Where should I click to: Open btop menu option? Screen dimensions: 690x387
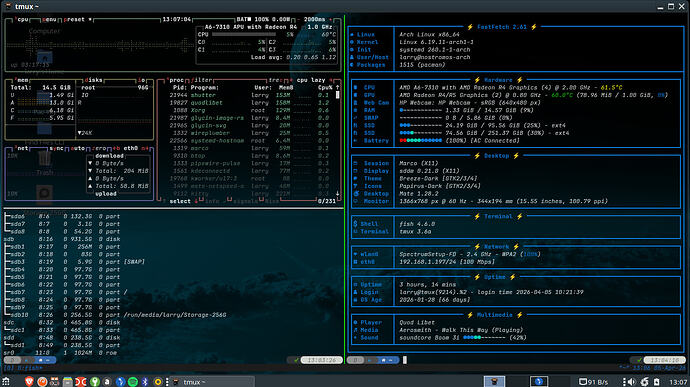(49, 19)
